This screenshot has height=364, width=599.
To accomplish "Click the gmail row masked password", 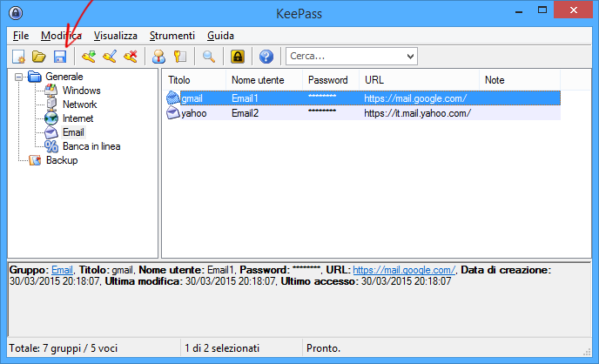I will coord(322,97).
